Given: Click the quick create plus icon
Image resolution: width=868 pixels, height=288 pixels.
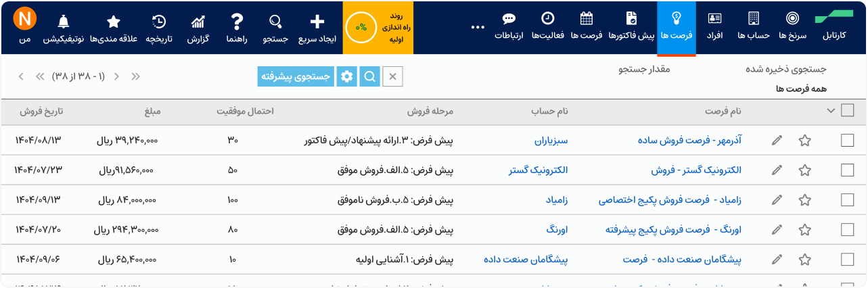Looking at the screenshot, I should point(317,22).
